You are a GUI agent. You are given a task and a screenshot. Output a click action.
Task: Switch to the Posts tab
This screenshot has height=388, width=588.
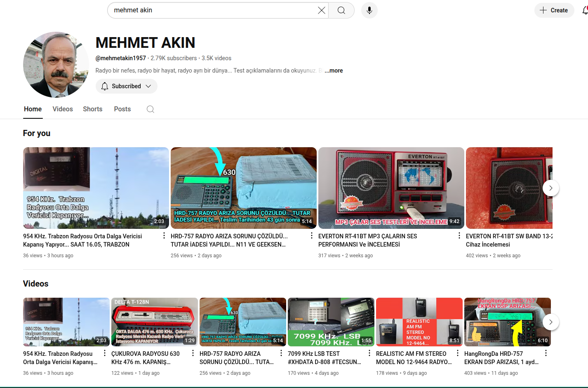pos(122,109)
